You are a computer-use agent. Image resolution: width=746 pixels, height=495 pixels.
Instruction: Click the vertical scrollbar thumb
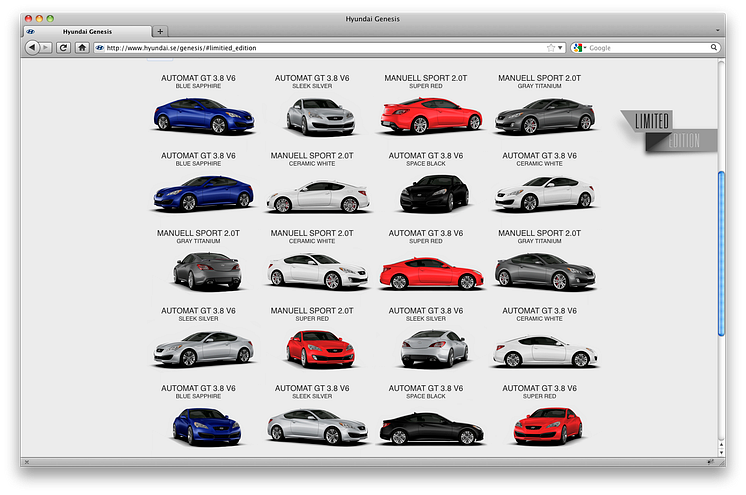click(721, 254)
